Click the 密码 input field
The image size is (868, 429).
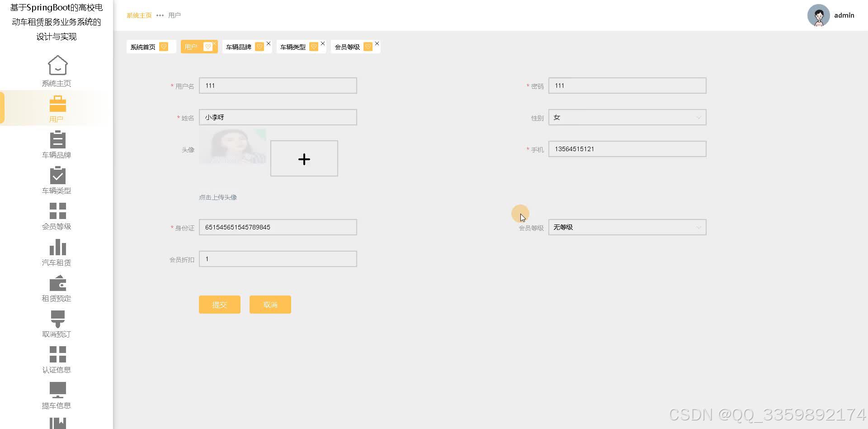(627, 86)
